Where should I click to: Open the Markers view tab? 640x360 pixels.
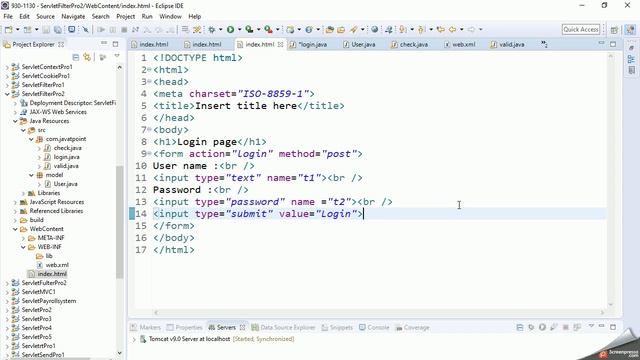click(x=146, y=327)
